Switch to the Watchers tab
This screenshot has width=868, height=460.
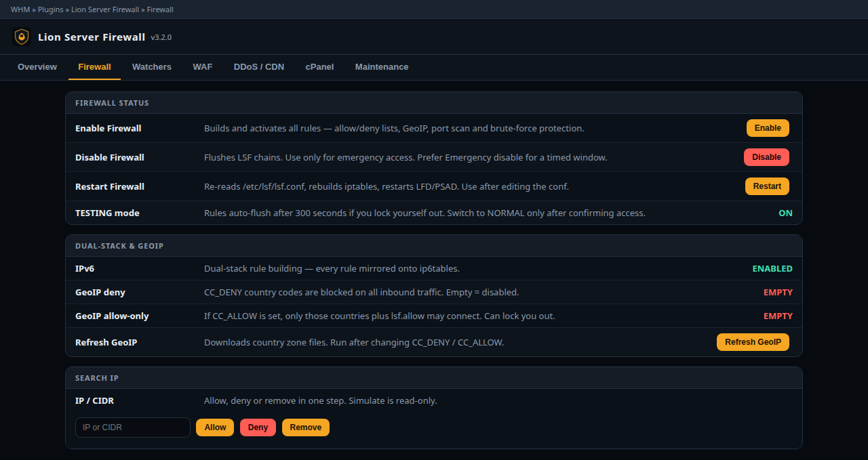[152, 67]
